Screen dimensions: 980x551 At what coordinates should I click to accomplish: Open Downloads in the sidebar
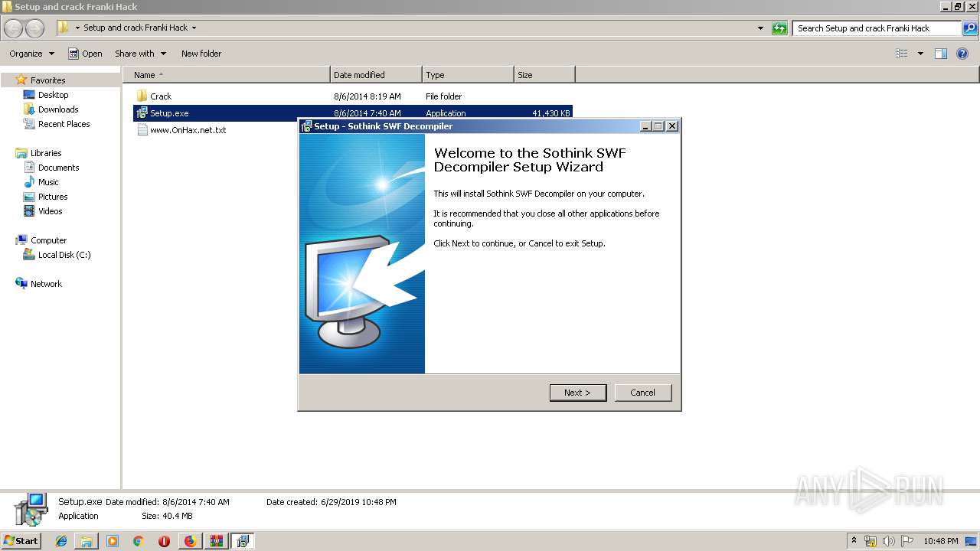pos(58,109)
